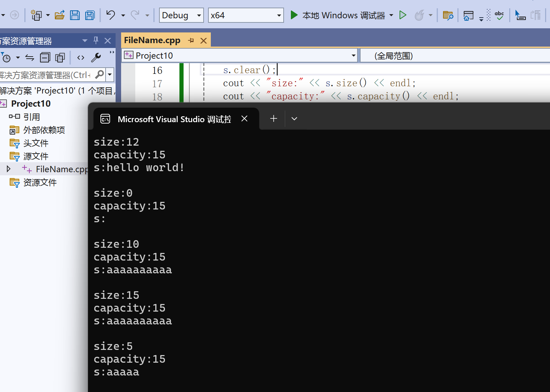
Task: Start without debugging using hollow play icon
Action: click(403, 15)
